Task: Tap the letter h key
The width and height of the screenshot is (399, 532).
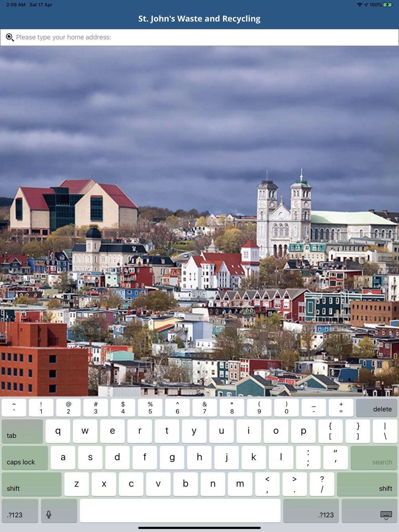Action: pos(199,457)
